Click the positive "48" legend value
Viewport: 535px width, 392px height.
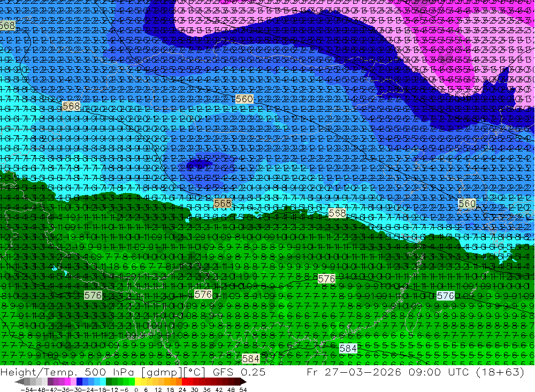(x=231, y=390)
